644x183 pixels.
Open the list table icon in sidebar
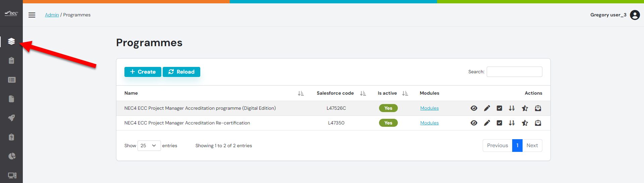pos(11,80)
